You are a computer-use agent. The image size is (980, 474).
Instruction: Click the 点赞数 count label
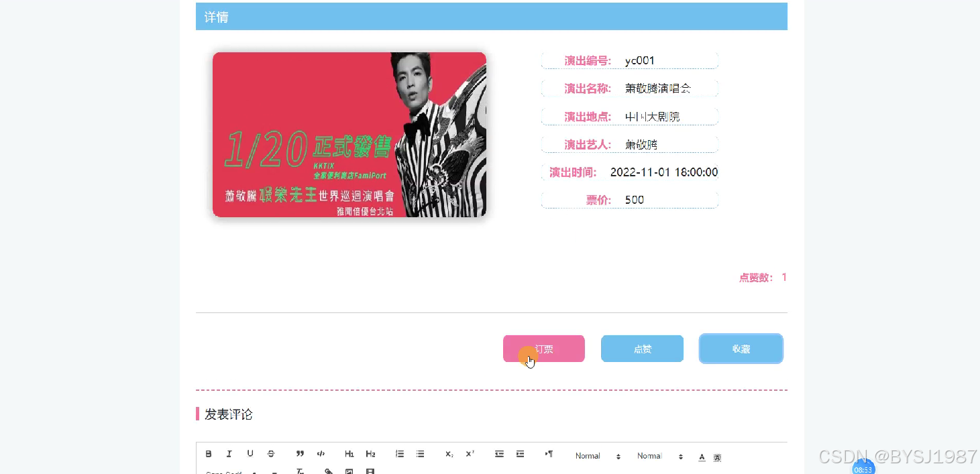point(763,278)
